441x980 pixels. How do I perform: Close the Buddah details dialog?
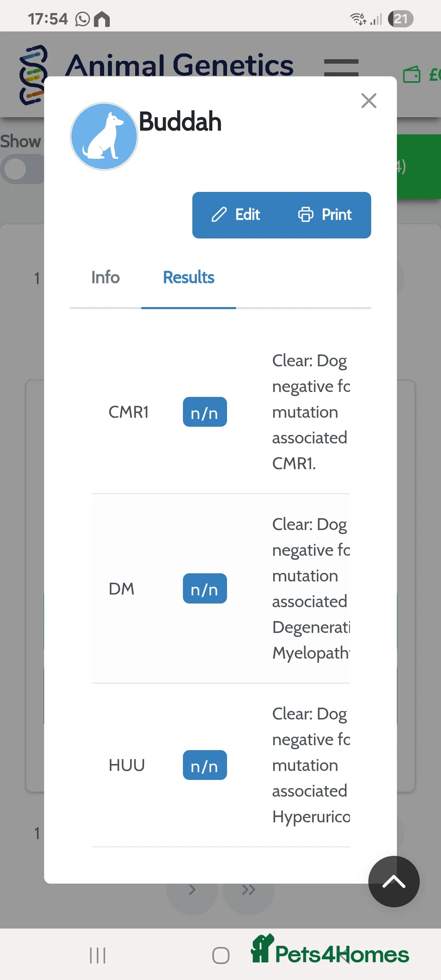(x=369, y=100)
